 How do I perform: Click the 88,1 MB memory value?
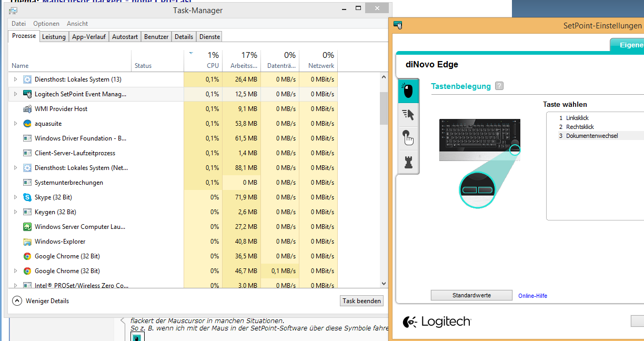click(246, 168)
